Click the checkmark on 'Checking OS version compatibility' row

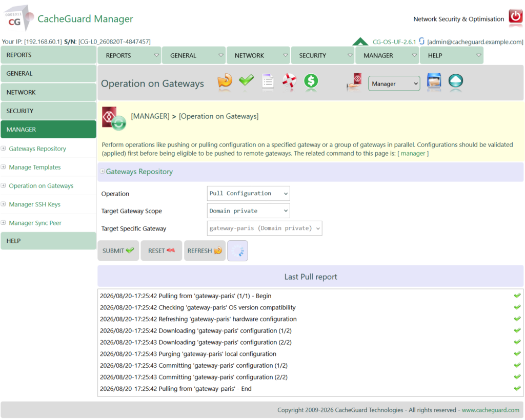[517, 307]
